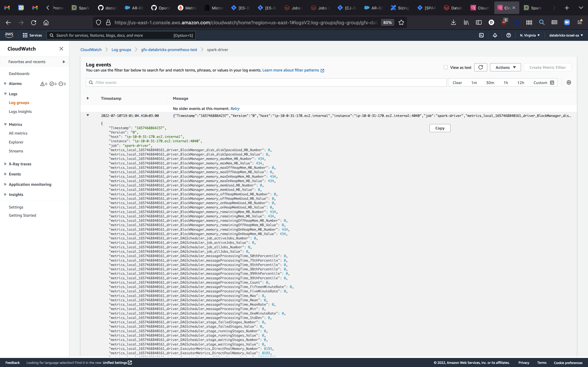Image resolution: width=588 pixels, height=367 pixels.
Task: Open the Services grid menu
Action: coord(32,35)
